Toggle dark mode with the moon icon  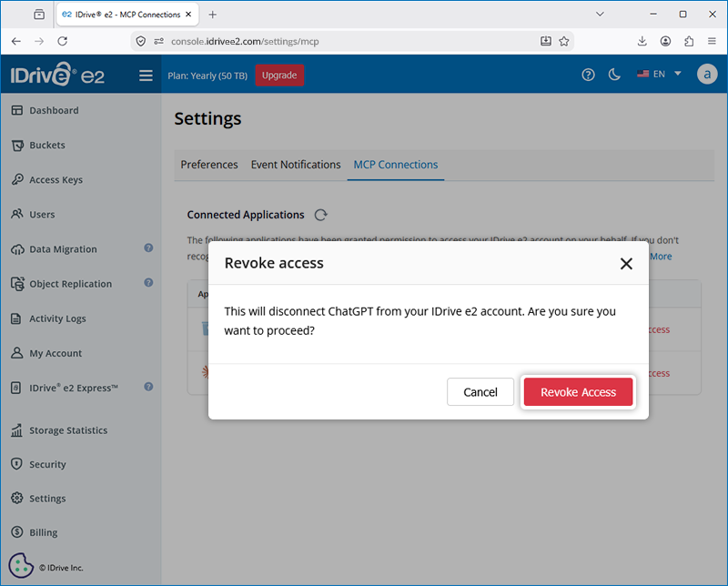coord(614,75)
